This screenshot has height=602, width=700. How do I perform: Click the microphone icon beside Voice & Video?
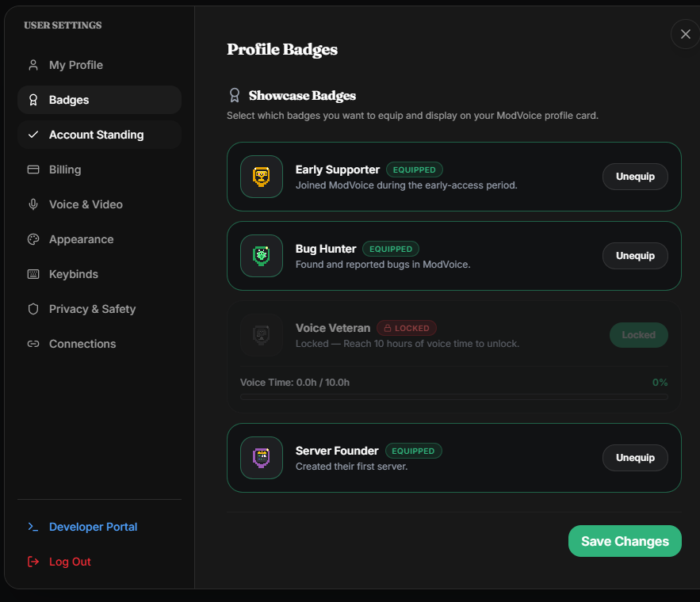(33, 204)
